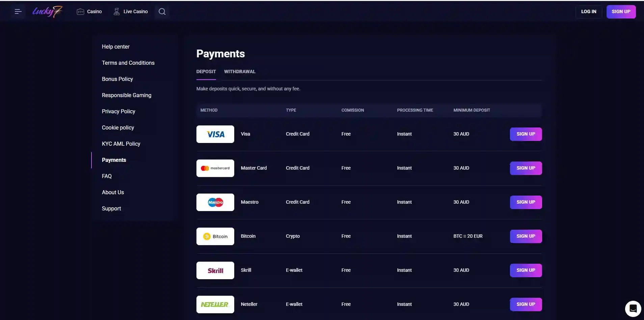This screenshot has width=644, height=320.
Task: Click the Visa logo tile
Action: coord(215,134)
